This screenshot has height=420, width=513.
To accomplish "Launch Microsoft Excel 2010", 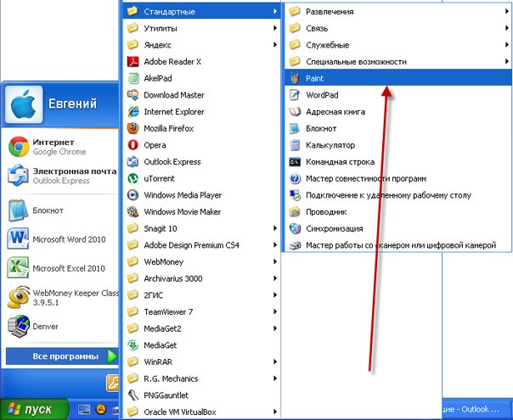I will click(x=60, y=268).
